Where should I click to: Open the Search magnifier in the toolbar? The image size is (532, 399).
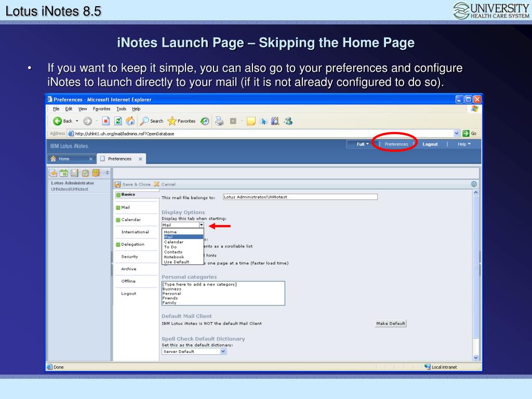[144, 121]
